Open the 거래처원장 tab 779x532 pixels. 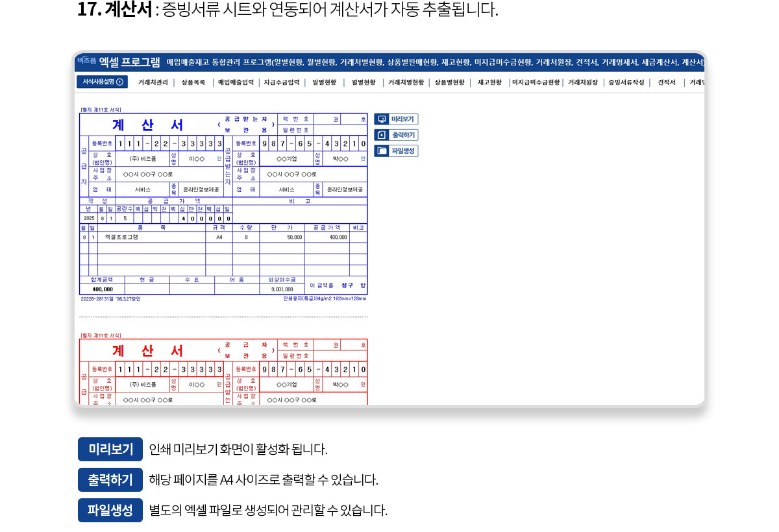[582, 82]
